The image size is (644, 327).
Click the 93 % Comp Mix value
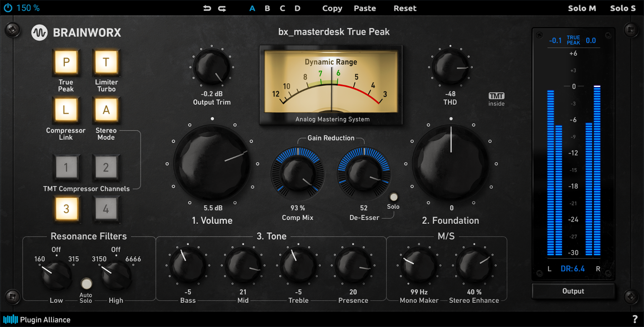point(298,208)
